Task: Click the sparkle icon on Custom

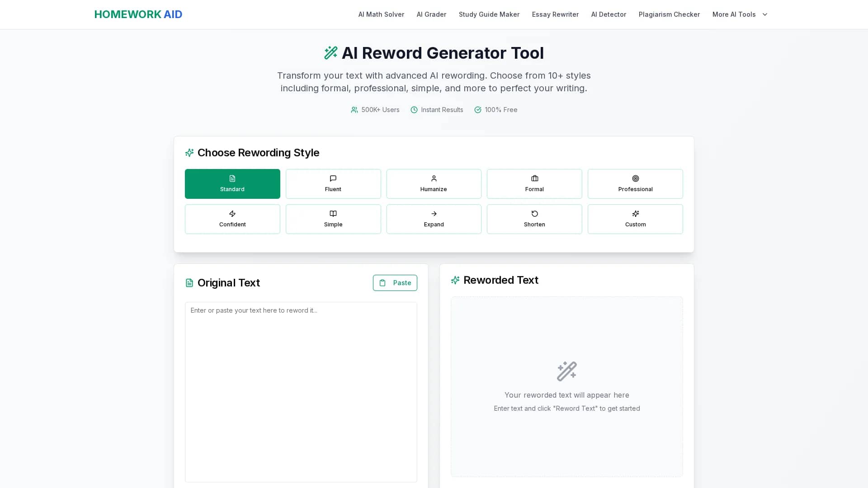Action: 636,214
